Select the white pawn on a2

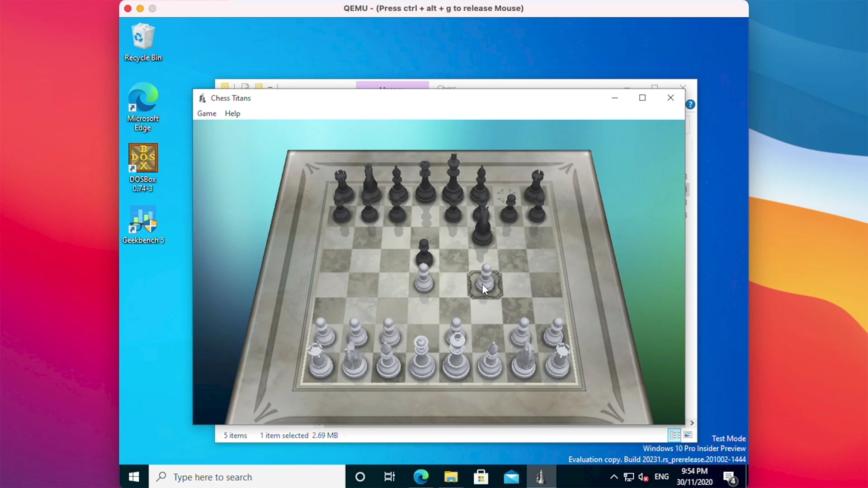click(x=323, y=332)
